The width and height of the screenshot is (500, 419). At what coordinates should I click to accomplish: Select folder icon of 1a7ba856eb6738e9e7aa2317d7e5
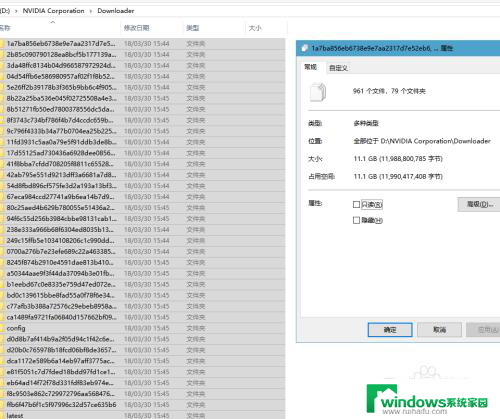(2, 44)
